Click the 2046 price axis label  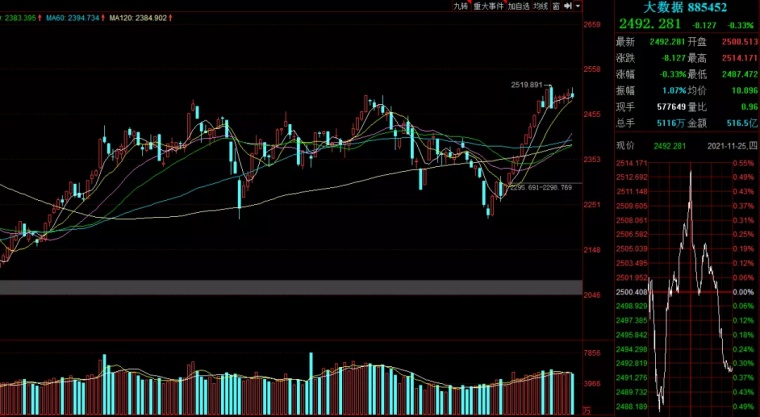(x=592, y=295)
